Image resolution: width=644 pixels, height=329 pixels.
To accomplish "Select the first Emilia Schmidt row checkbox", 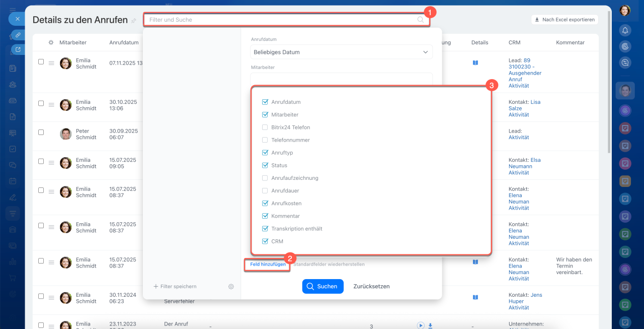I will [x=41, y=61].
